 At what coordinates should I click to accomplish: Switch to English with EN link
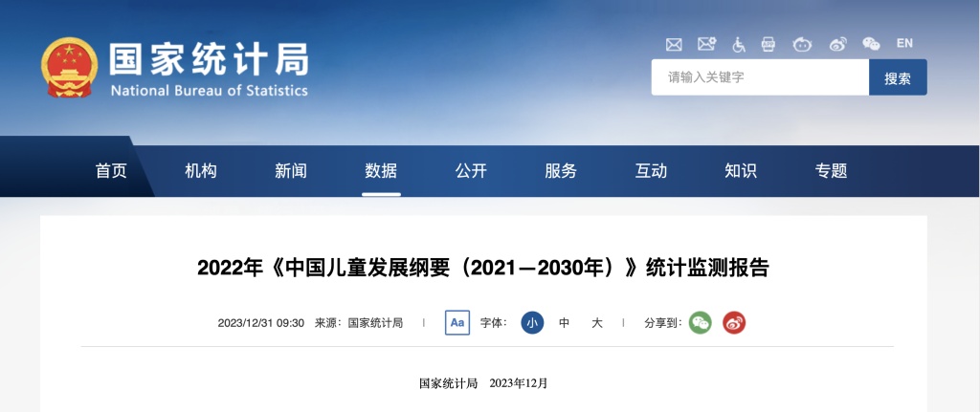tap(904, 43)
